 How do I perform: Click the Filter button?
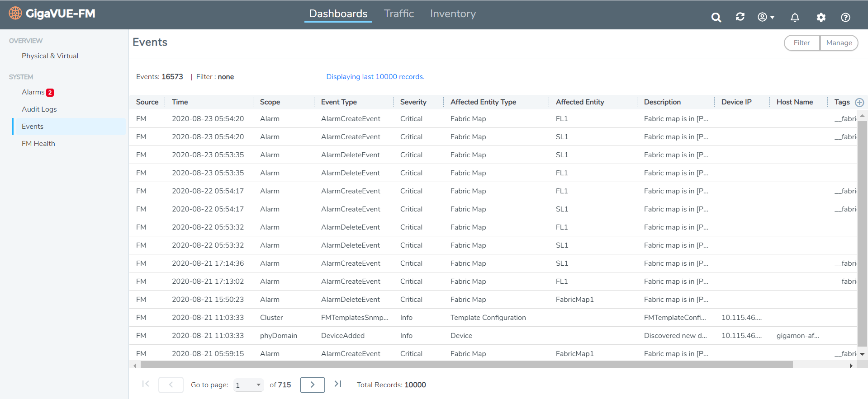(x=802, y=43)
